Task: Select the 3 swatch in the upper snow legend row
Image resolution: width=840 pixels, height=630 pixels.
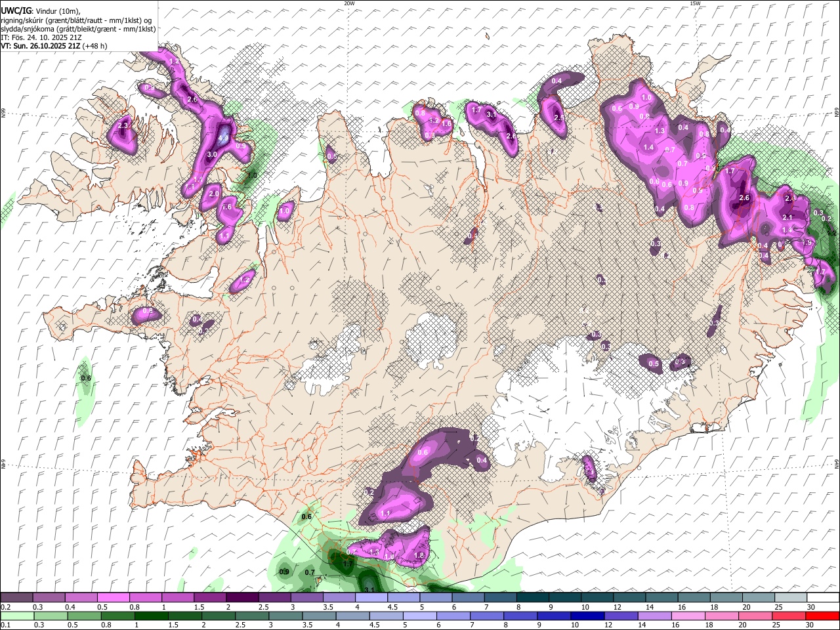Action: coord(306,598)
